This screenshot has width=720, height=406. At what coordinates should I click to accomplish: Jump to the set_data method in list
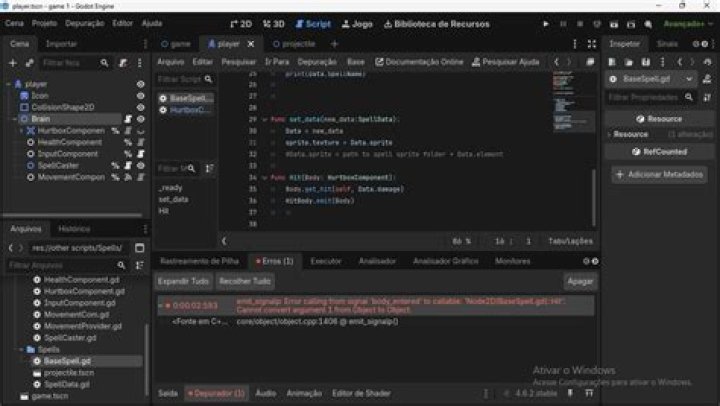pos(173,199)
